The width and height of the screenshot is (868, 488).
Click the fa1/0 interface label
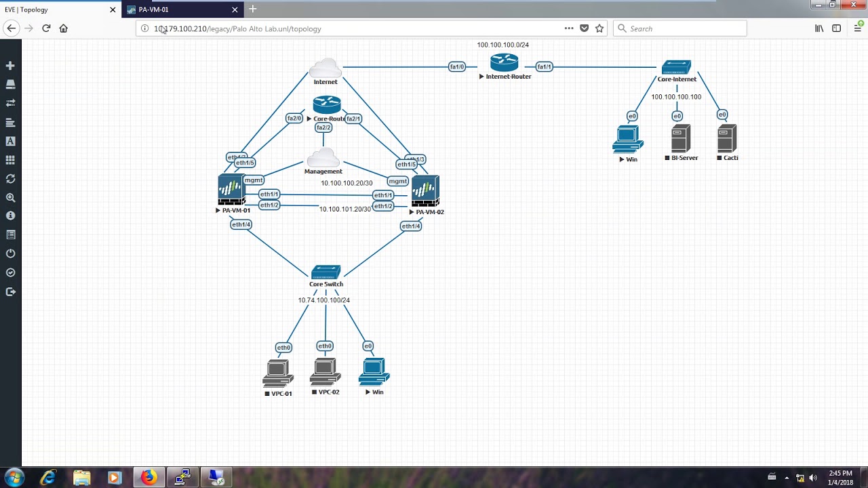(457, 66)
